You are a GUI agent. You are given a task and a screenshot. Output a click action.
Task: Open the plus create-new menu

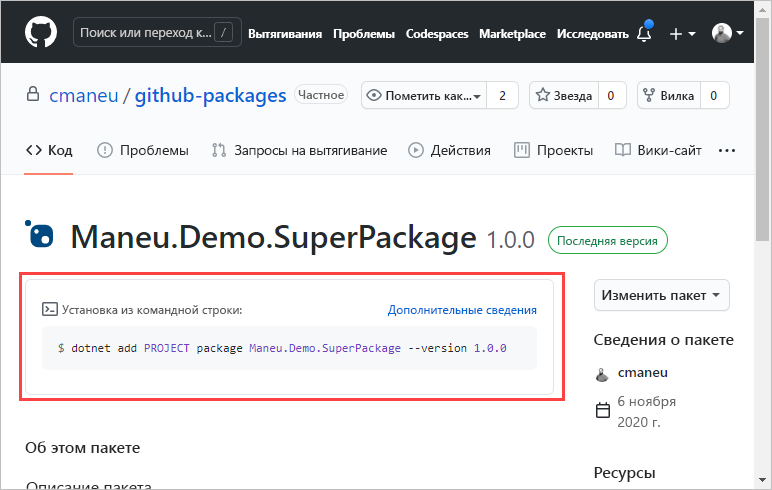point(682,33)
